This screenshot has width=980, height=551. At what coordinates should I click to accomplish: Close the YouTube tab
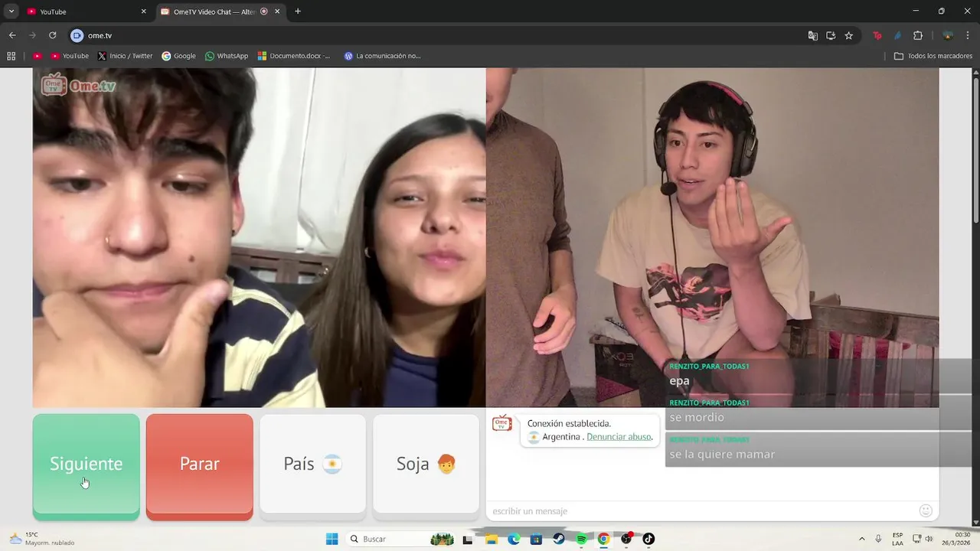pos(143,11)
